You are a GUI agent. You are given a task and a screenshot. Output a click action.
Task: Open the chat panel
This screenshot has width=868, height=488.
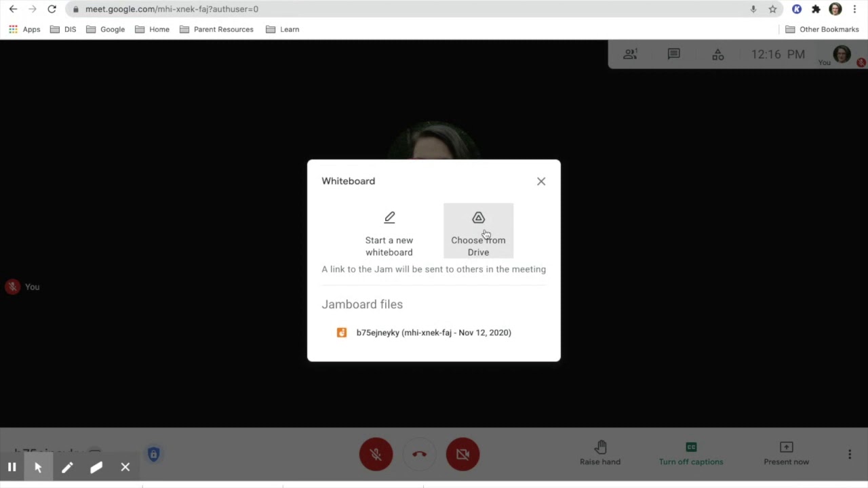(x=673, y=54)
